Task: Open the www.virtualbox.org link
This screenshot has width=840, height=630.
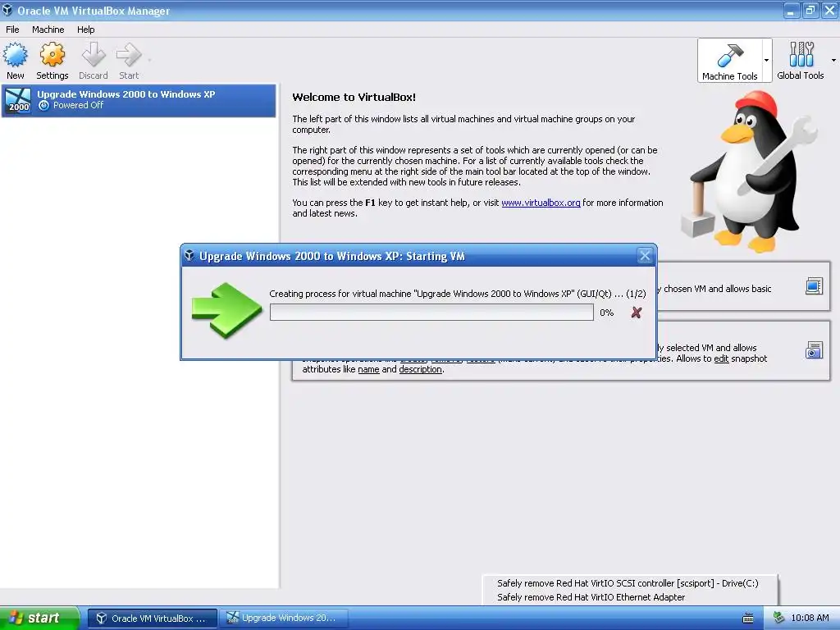Action: [541, 203]
